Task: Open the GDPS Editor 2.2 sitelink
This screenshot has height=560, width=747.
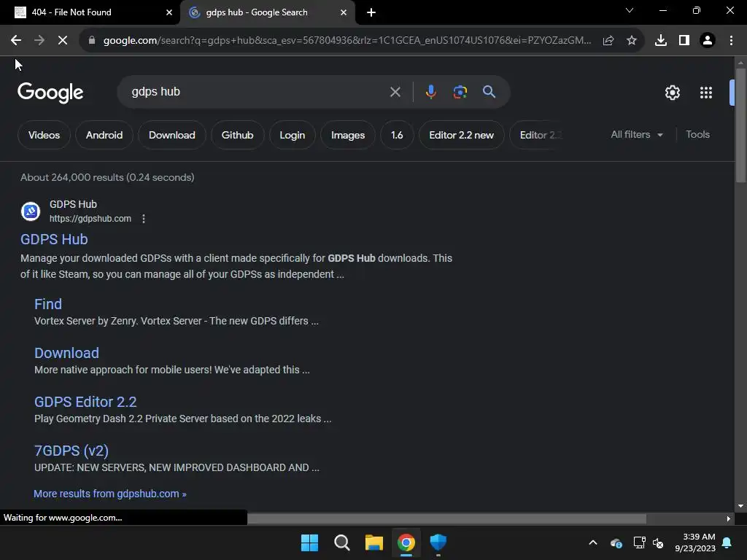Action: tap(85, 402)
